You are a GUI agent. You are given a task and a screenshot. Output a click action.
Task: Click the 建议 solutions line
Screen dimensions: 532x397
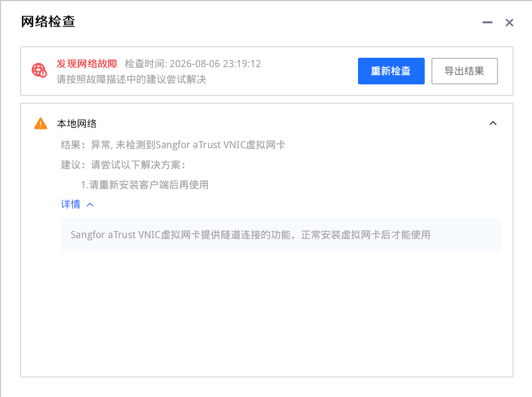point(123,165)
